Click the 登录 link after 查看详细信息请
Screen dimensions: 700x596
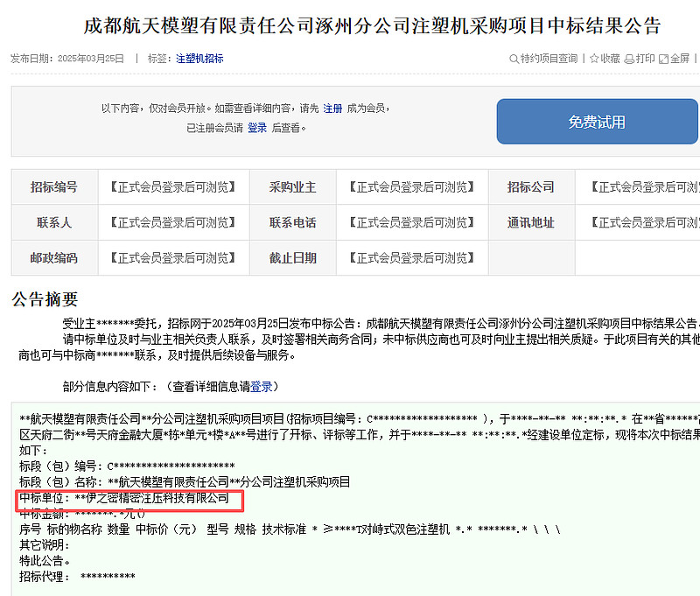(261, 387)
